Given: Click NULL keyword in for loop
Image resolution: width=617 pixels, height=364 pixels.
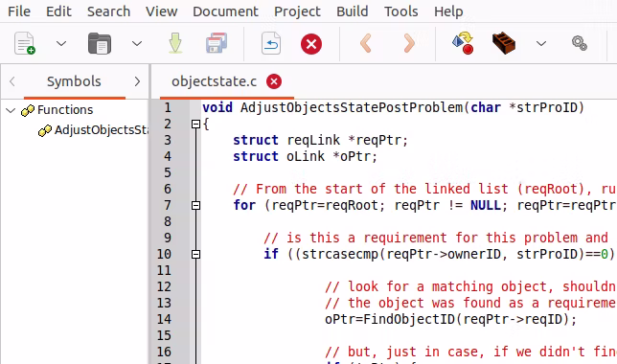Looking at the screenshot, I should [x=486, y=205].
